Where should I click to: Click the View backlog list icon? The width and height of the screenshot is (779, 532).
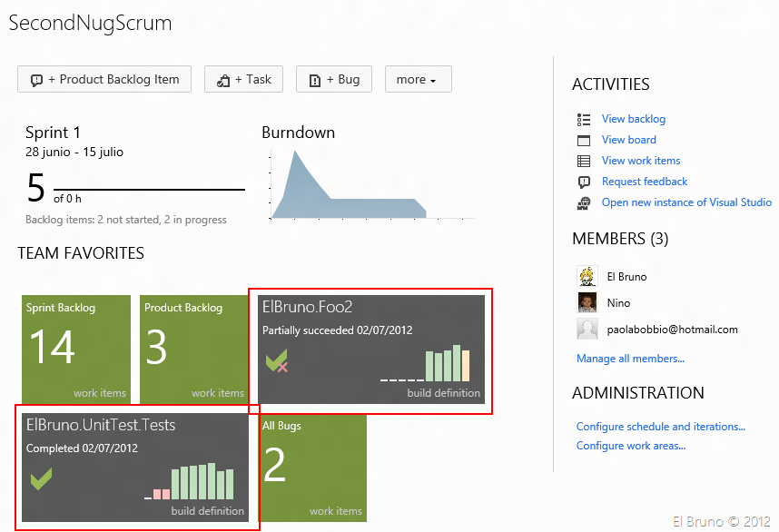[584, 119]
